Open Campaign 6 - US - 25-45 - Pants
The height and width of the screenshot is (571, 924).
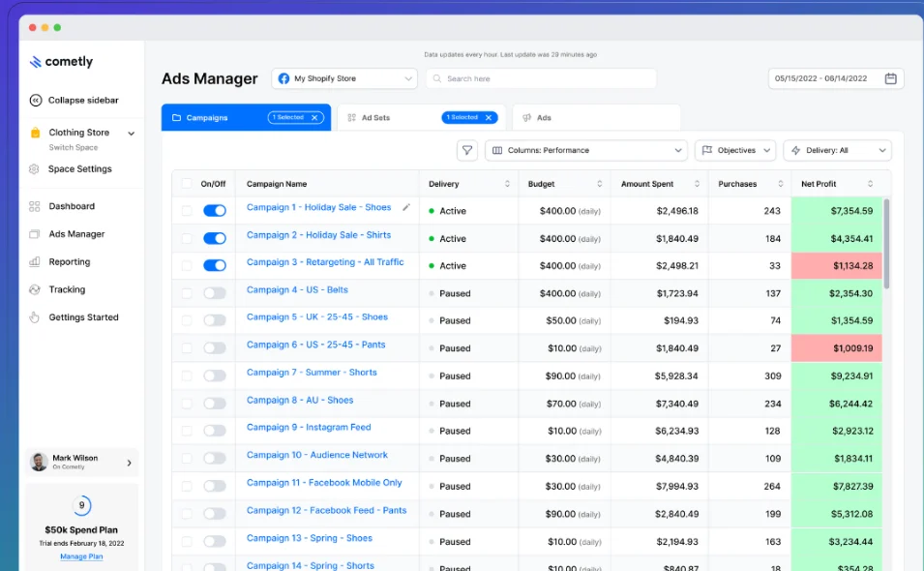pyautogui.click(x=315, y=345)
